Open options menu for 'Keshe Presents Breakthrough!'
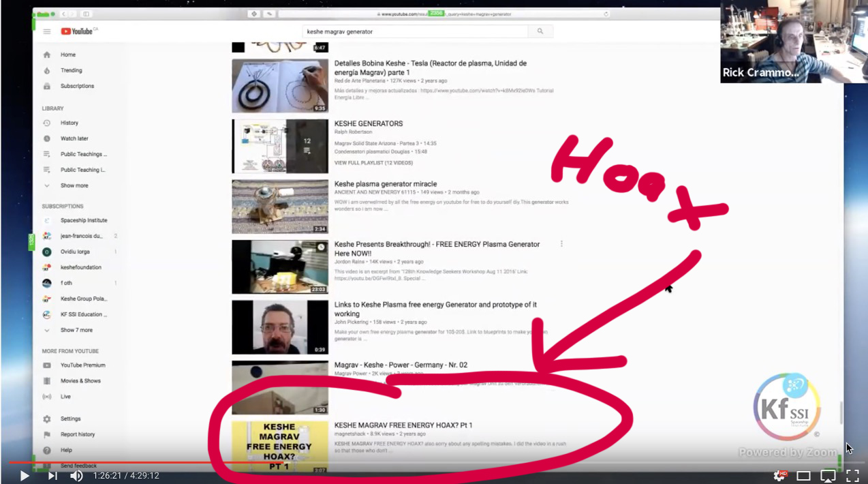Viewport: 868px width, 484px height. [x=561, y=244]
